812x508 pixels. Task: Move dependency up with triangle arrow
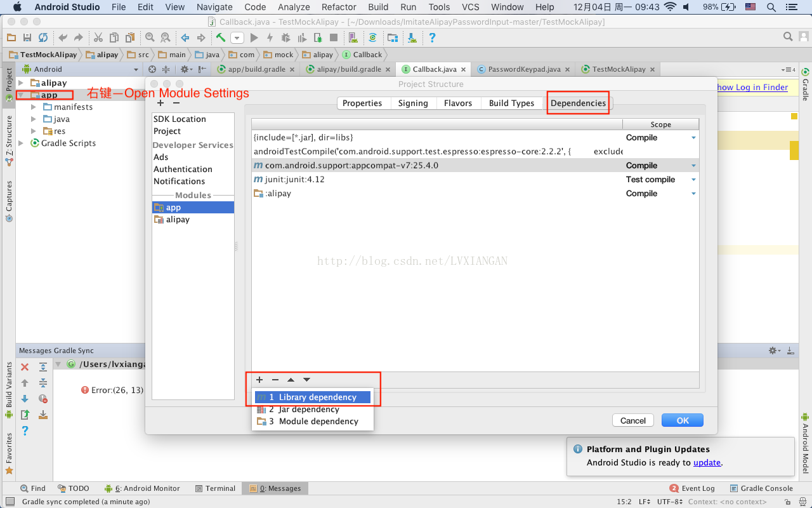291,380
